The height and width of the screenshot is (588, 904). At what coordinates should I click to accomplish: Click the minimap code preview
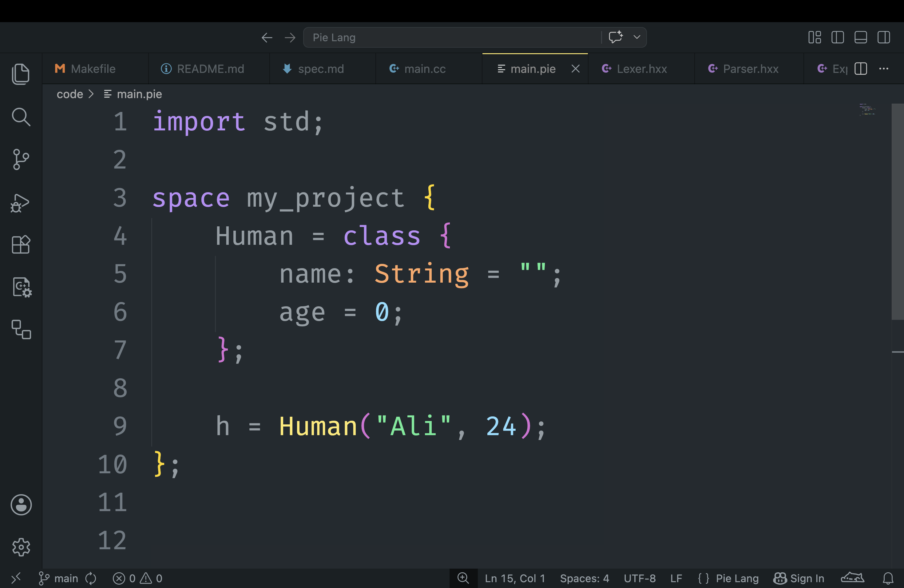[x=867, y=109]
